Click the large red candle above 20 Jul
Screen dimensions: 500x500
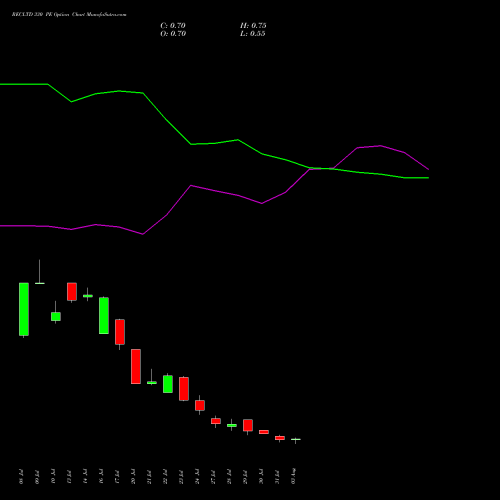click(x=136, y=366)
